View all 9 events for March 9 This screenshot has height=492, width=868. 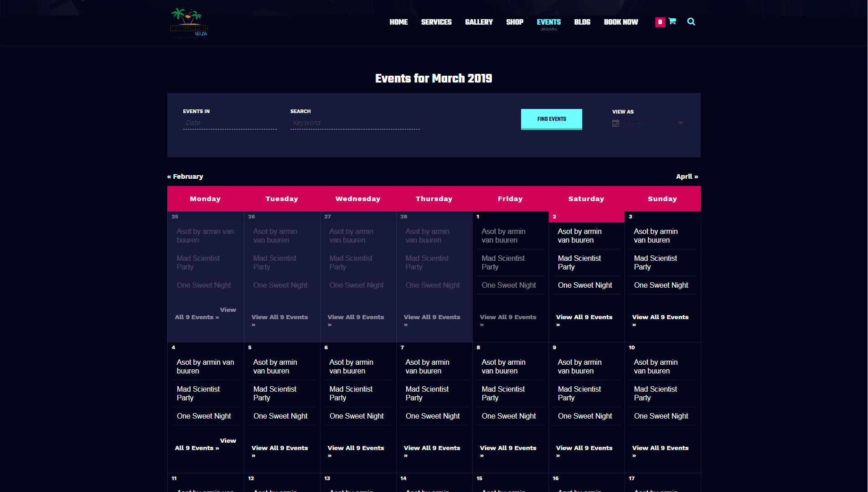pyautogui.click(x=584, y=451)
